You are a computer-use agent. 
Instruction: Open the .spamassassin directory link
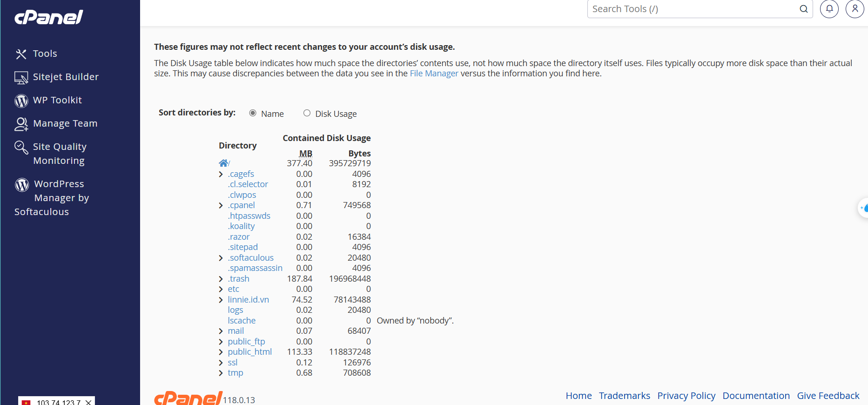click(255, 268)
